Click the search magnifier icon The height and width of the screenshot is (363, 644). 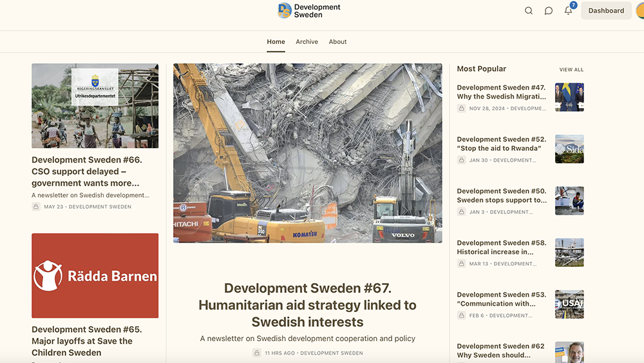529,11
